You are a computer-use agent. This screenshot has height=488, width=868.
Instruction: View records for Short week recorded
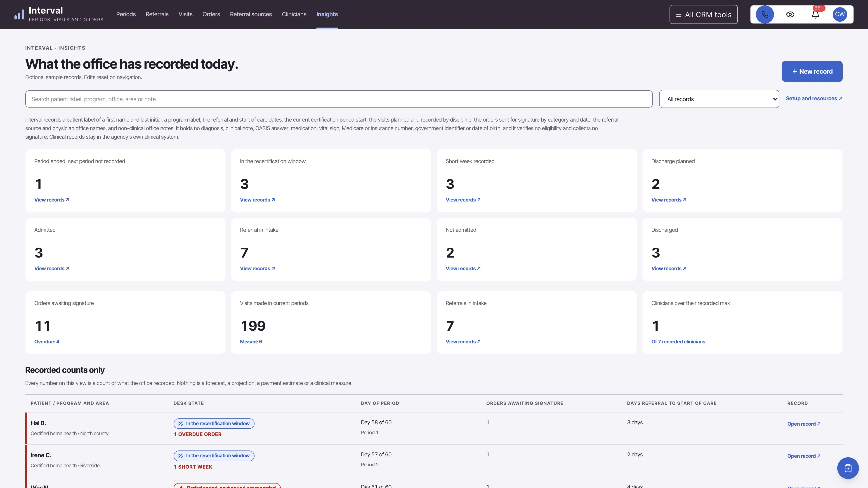click(x=463, y=200)
